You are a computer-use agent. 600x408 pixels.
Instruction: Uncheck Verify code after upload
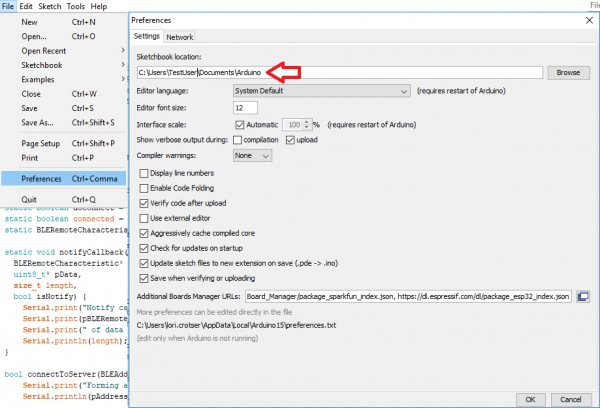click(144, 203)
